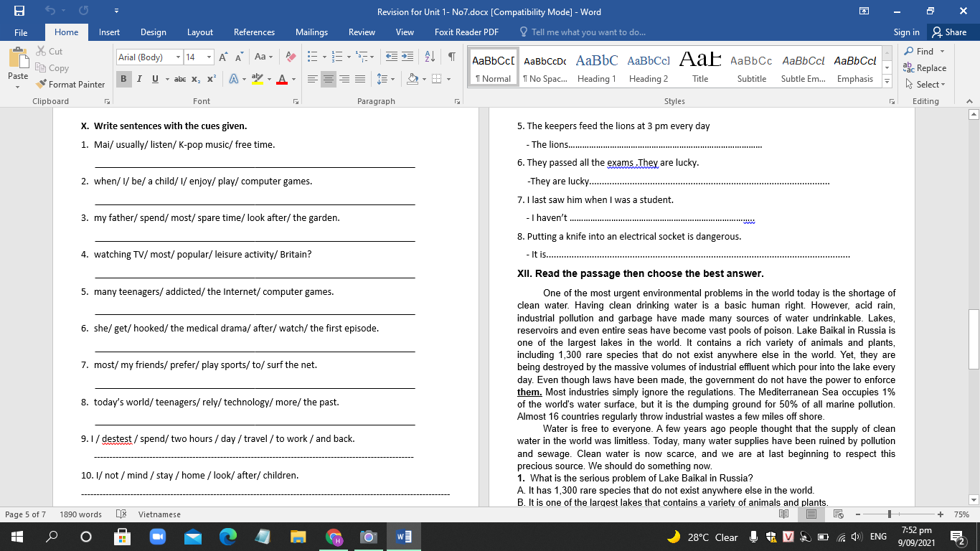The height and width of the screenshot is (551, 980).
Task: Apply the Heading 1 style
Action: point(597,66)
